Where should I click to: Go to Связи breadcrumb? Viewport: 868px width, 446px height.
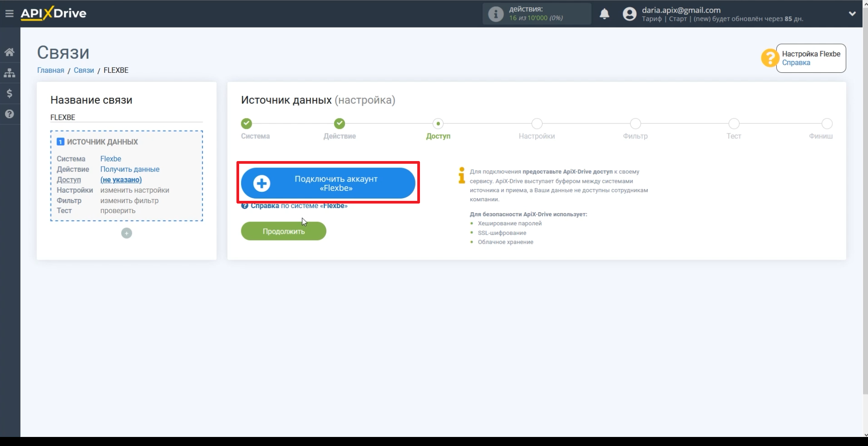tap(84, 70)
